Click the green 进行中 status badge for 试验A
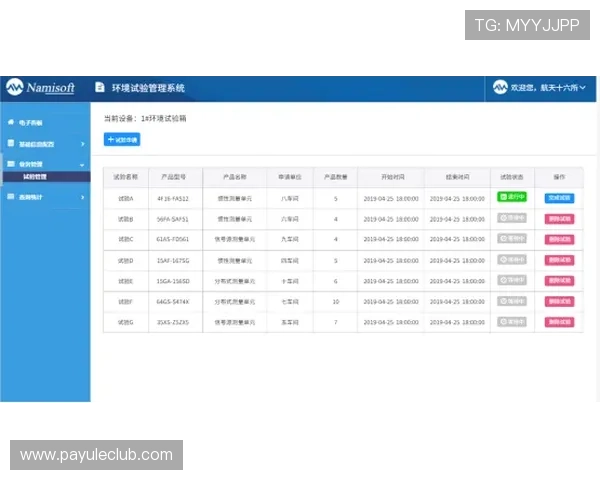Viewport: 600px width, 480px height. 511,198
